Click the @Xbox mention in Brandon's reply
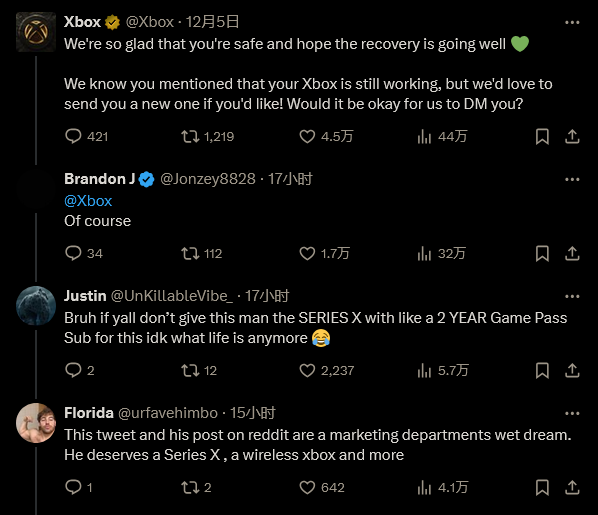Image resolution: width=598 pixels, height=515 pixels. 88,201
